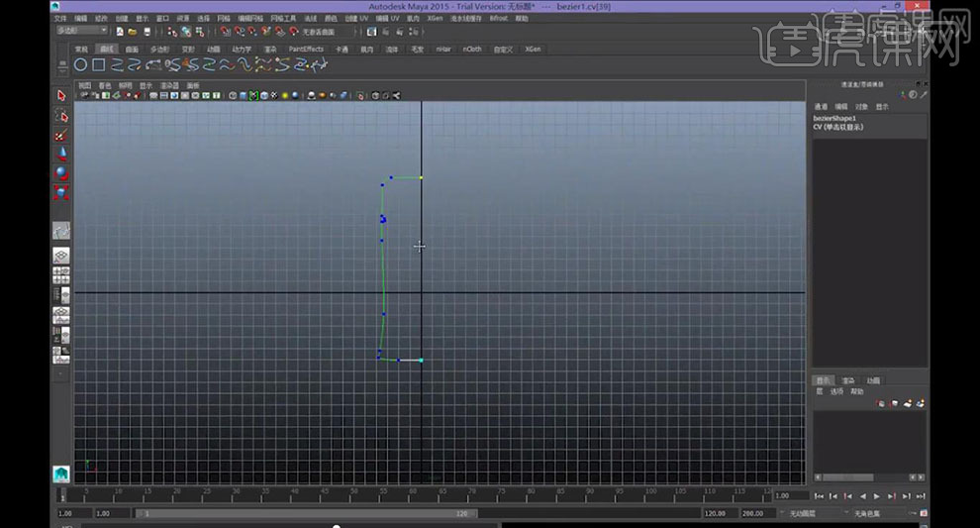This screenshot has height=528, width=980.
Task: Select Anim tab in layer editor
Action: 873,380
